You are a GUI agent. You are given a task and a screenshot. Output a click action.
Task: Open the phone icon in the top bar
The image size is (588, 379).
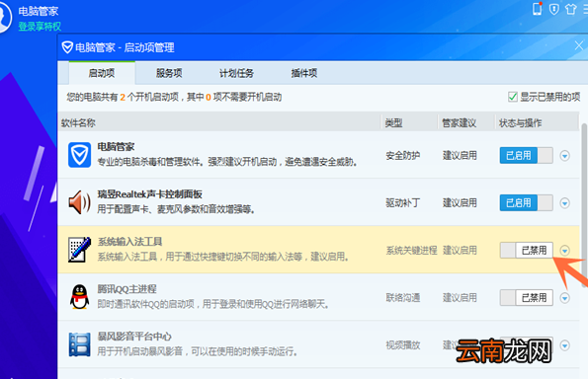(538, 9)
